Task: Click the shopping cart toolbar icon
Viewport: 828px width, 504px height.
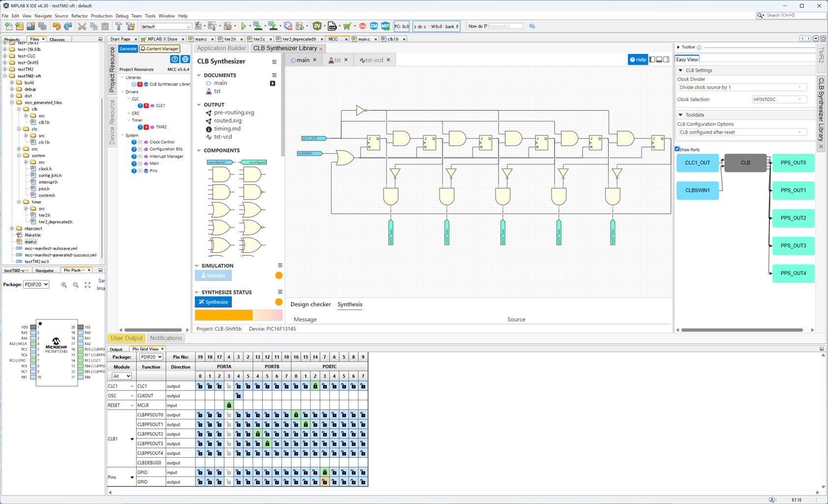Action: click(x=347, y=26)
